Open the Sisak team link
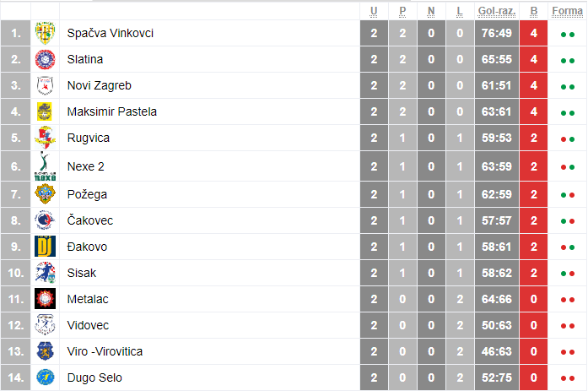The height and width of the screenshot is (391, 588). (82, 273)
